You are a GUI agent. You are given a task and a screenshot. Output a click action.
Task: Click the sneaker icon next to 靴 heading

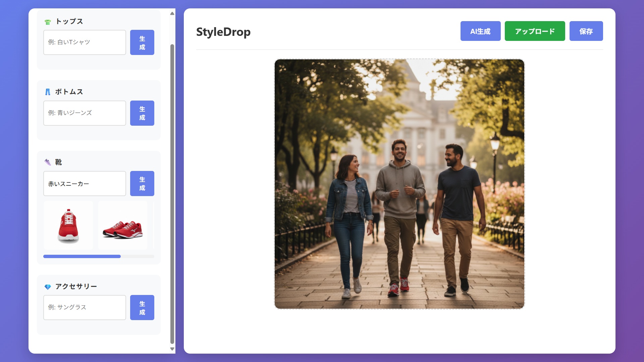point(48,162)
